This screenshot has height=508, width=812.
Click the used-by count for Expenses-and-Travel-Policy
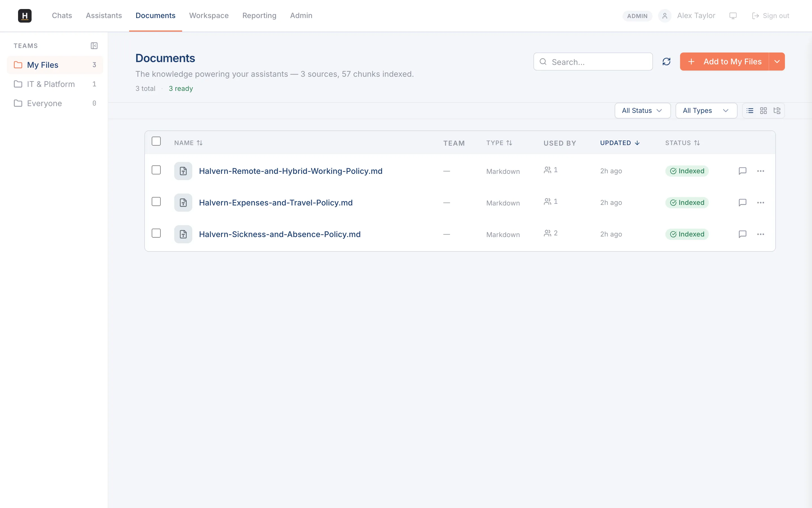[x=551, y=202]
